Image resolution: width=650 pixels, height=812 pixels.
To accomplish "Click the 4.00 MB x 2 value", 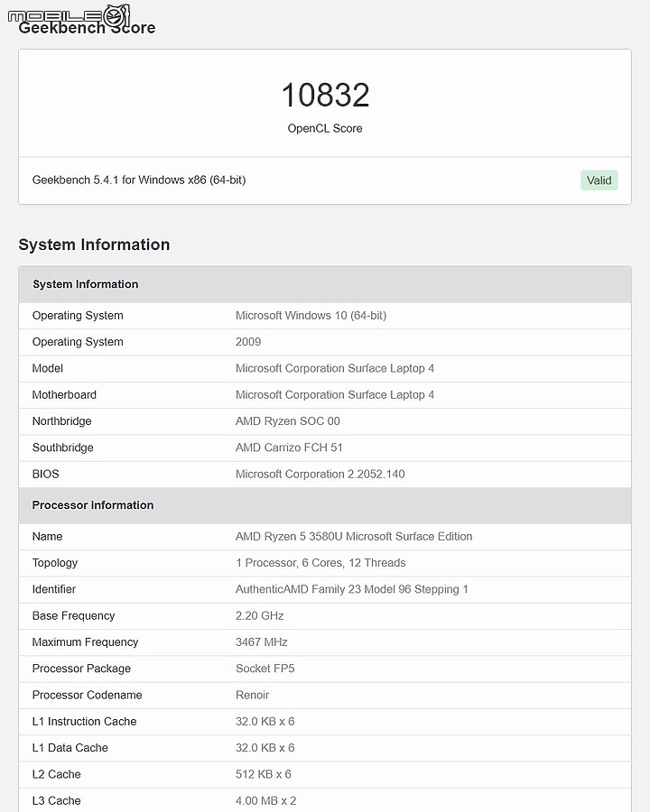I will 266,800.
